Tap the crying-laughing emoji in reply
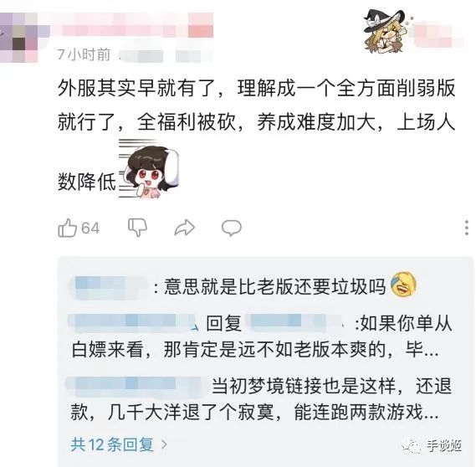This screenshot has width=476, height=467. point(403,285)
